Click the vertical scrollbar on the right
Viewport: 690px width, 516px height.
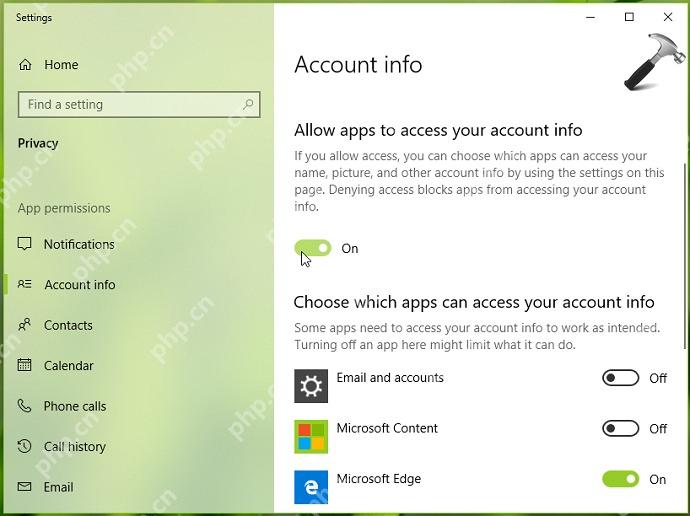point(685,255)
